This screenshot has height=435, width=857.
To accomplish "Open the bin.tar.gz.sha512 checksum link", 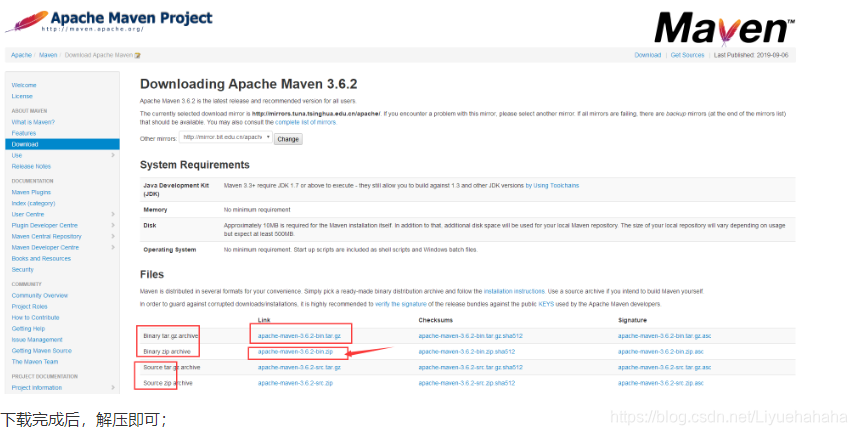I will 471,336.
